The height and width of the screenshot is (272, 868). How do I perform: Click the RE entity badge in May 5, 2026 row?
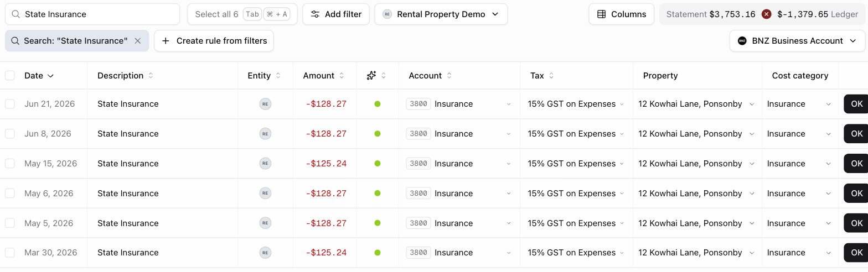click(x=265, y=223)
